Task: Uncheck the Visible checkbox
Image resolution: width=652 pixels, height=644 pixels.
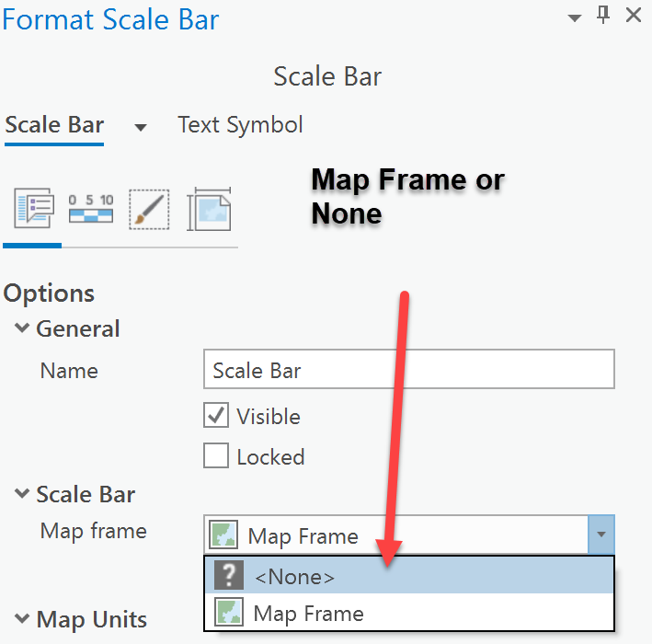Action: pos(216,416)
